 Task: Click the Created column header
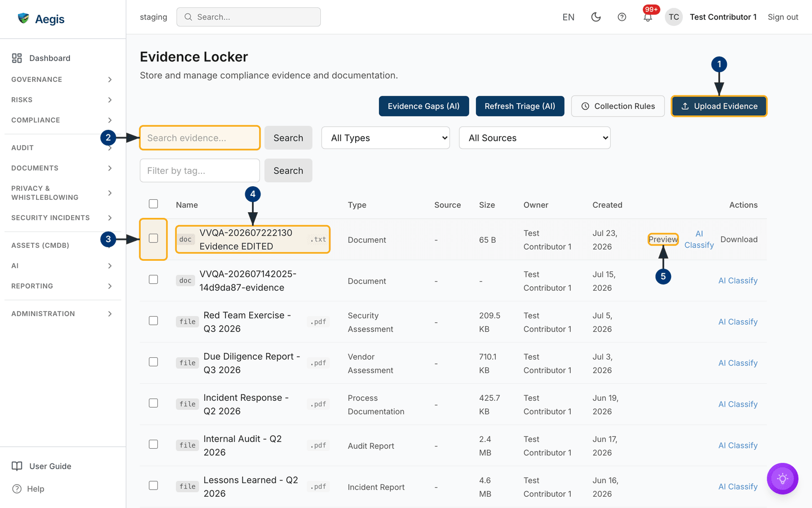(x=607, y=205)
